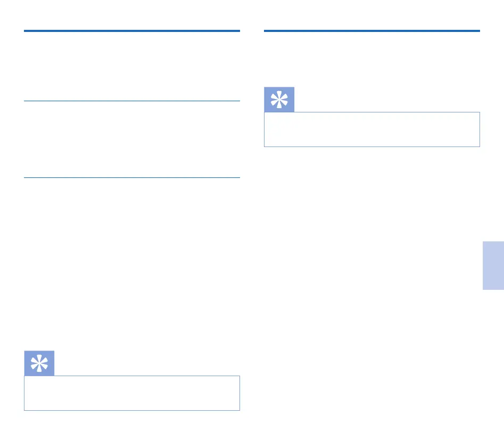Click the thick blue header bar, left column
The image size is (504, 447).
pos(131,31)
